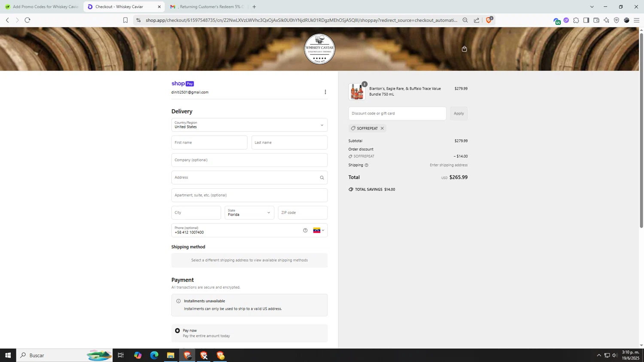This screenshot has width=644, height=362.
Task: Click the zoom magnifier icon in address bar
Action: [465, 20]
